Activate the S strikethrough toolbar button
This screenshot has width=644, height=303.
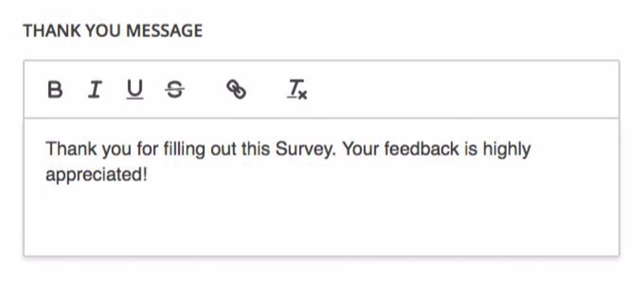175,90
